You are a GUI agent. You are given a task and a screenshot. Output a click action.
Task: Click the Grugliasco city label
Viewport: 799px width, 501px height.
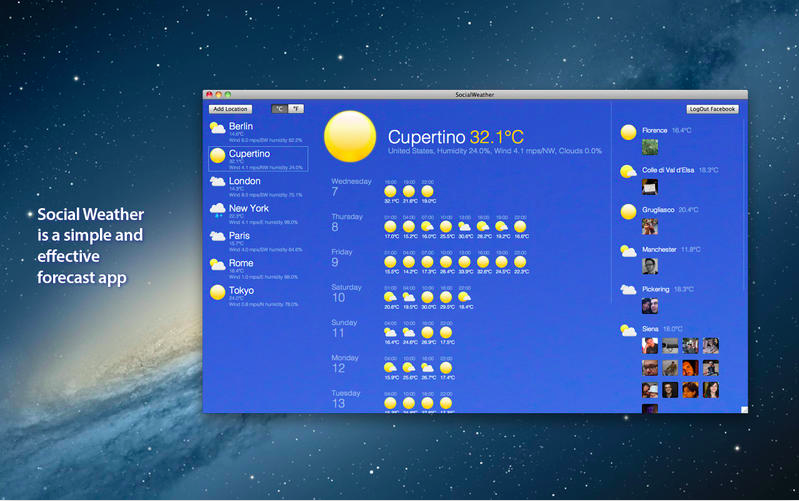point(658,210)
